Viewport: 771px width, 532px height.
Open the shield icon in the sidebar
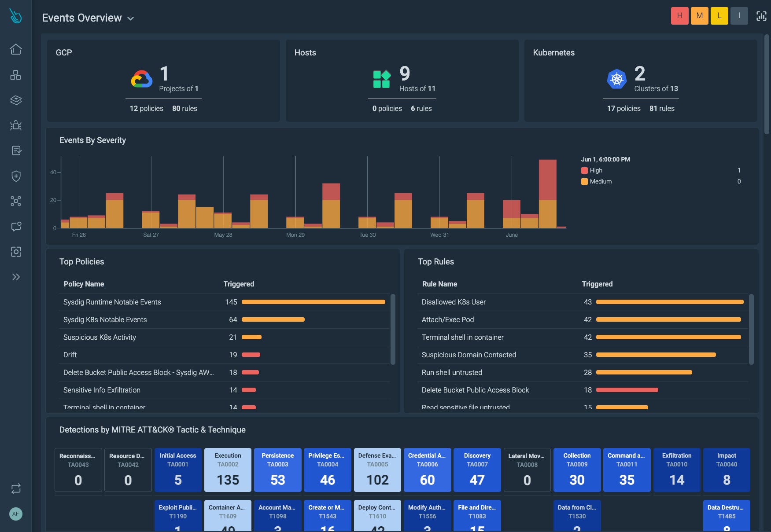coord(16,176)
